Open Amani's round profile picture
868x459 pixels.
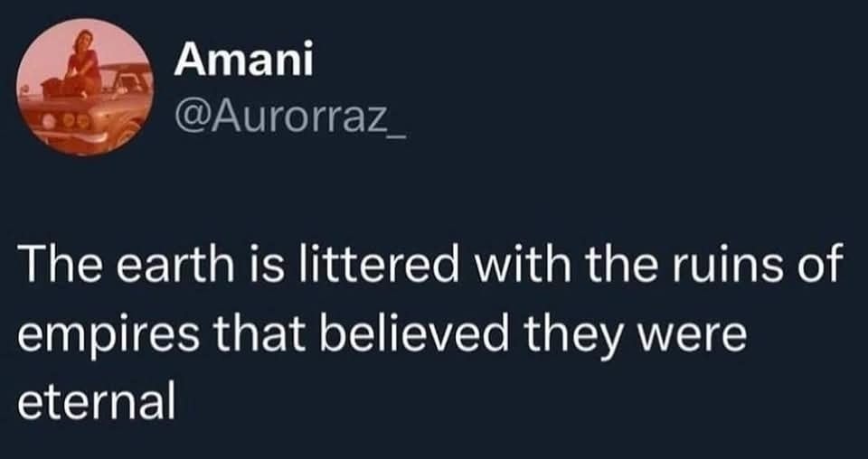pyautogui.click(x=88, y=88)
